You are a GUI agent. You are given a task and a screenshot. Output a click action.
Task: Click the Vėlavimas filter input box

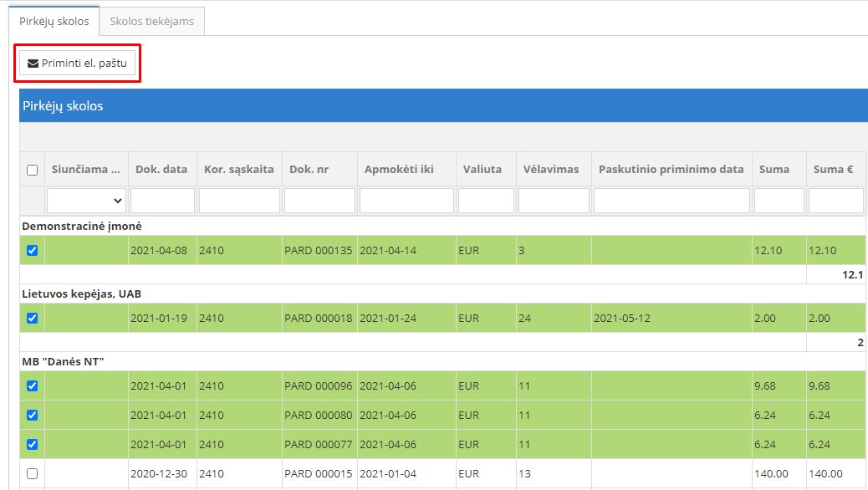point(554,201)
